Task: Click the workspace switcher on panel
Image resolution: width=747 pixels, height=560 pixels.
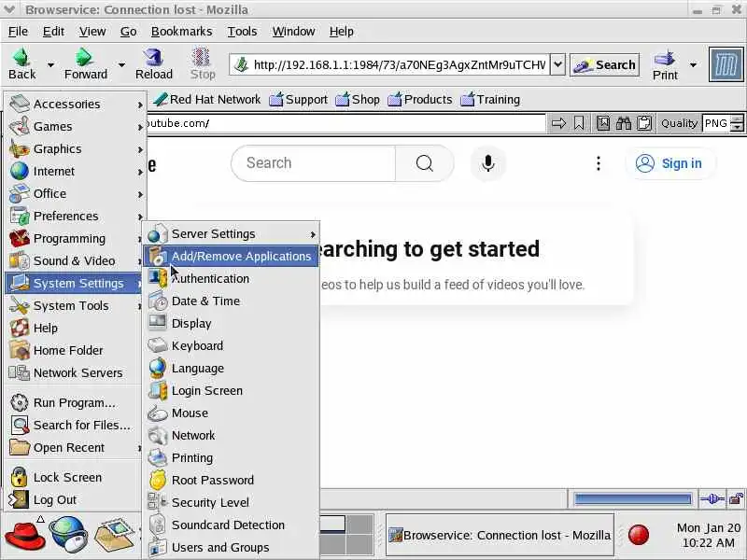Action: [346, 535]
